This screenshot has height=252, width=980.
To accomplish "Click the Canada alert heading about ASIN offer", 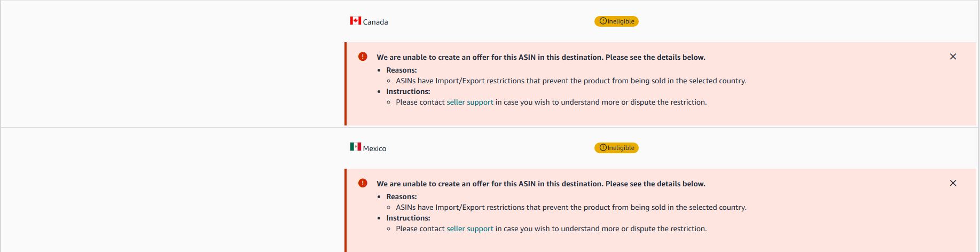I will (541, 57).
